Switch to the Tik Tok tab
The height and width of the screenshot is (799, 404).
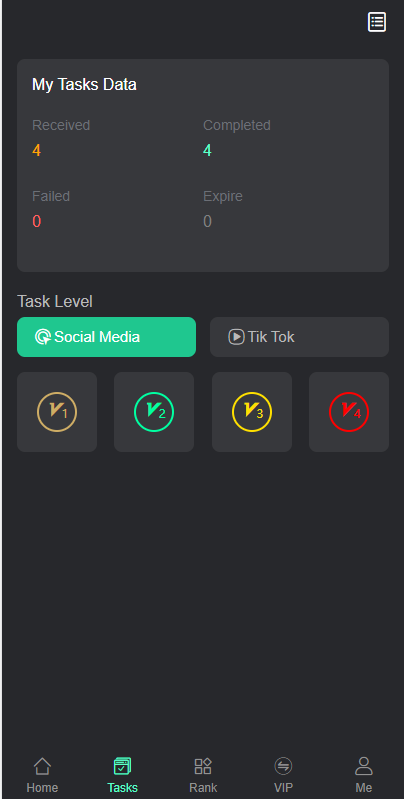[x=300, y=337]
